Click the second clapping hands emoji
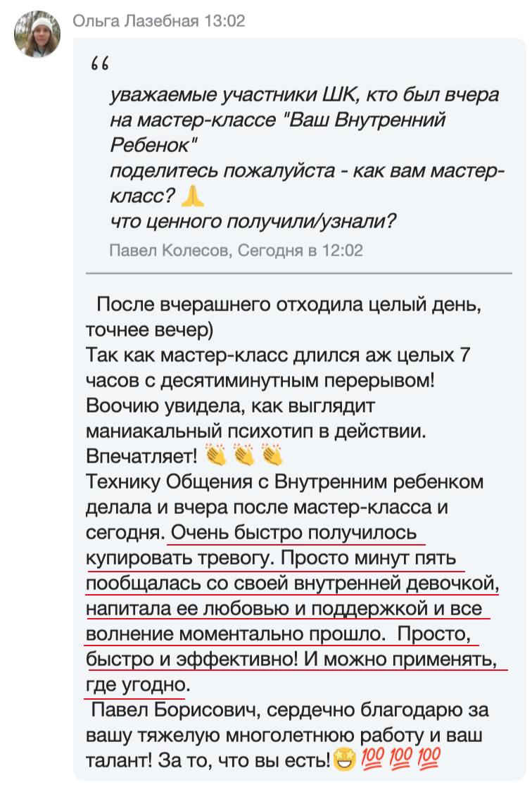 (244, 455)
